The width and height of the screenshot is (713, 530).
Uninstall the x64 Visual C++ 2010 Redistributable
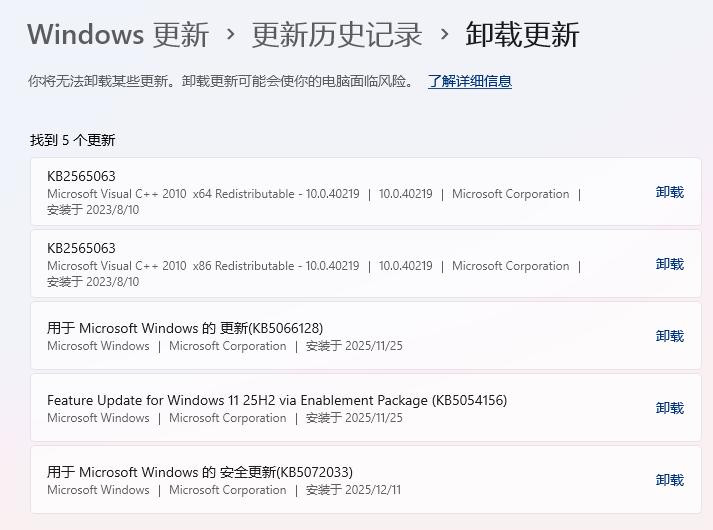pos(669,192)
